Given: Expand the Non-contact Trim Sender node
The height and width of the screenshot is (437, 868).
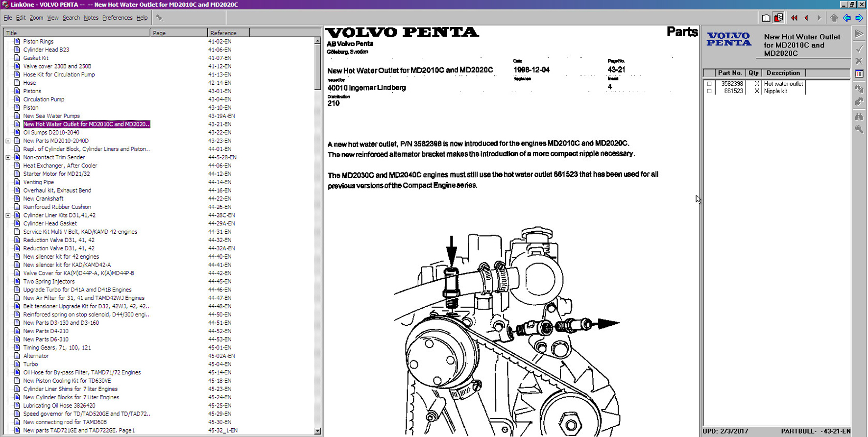Looking at the screenshot, I should (8, 157).
